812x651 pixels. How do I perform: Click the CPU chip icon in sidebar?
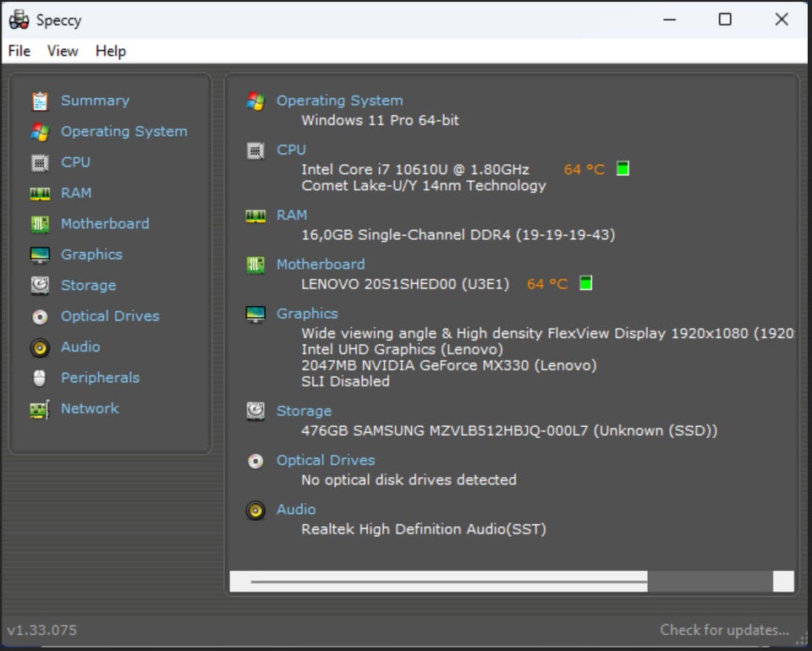[x=40, y=162]
